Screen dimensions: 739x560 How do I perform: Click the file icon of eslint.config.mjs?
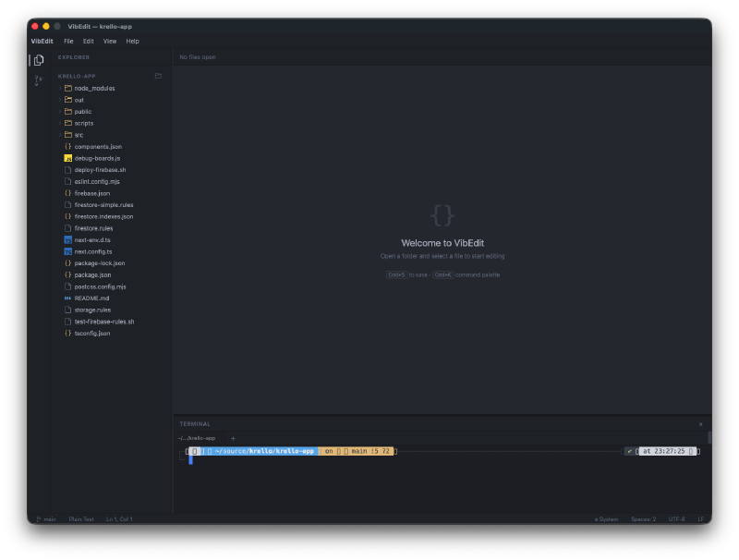coord(67,181)
